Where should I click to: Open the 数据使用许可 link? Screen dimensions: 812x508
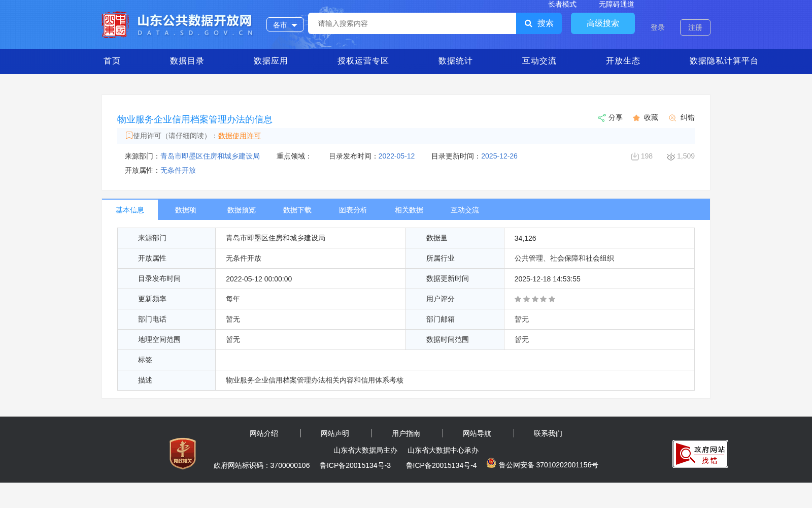(240, 136)
